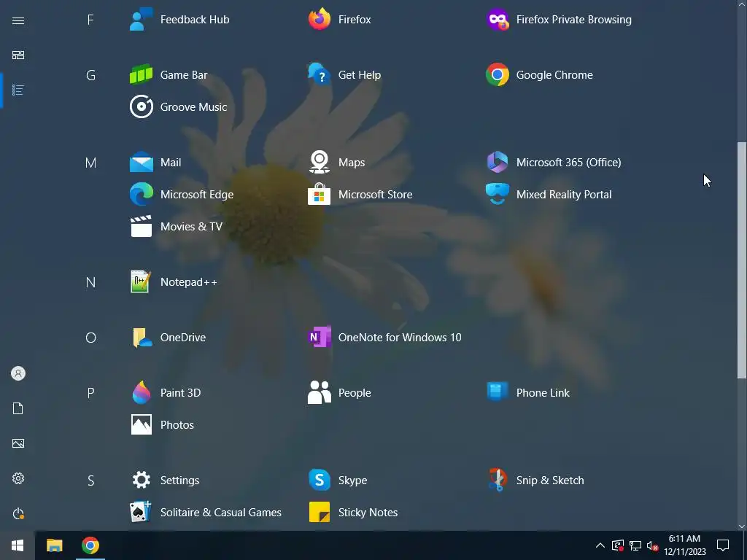Open the Feedback Hub app icon
The width and height of the screenshot is (747, 560).
[141, 20]
